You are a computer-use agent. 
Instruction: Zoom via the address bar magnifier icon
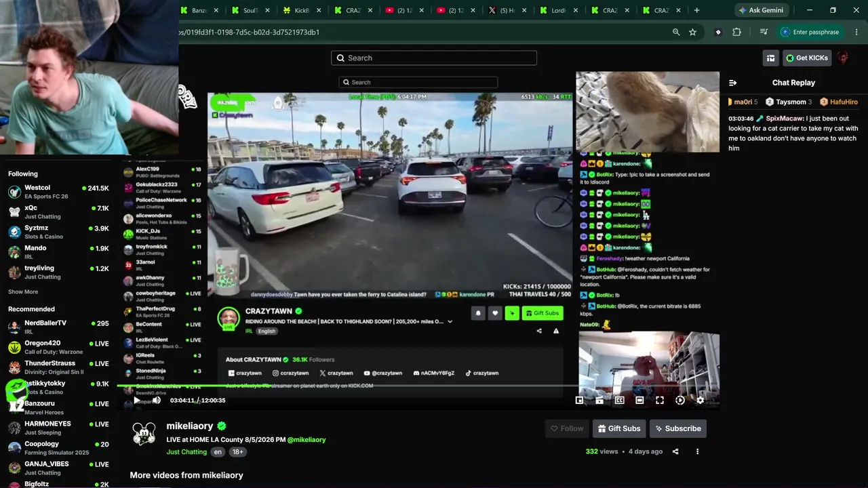[x=676, y=32]
